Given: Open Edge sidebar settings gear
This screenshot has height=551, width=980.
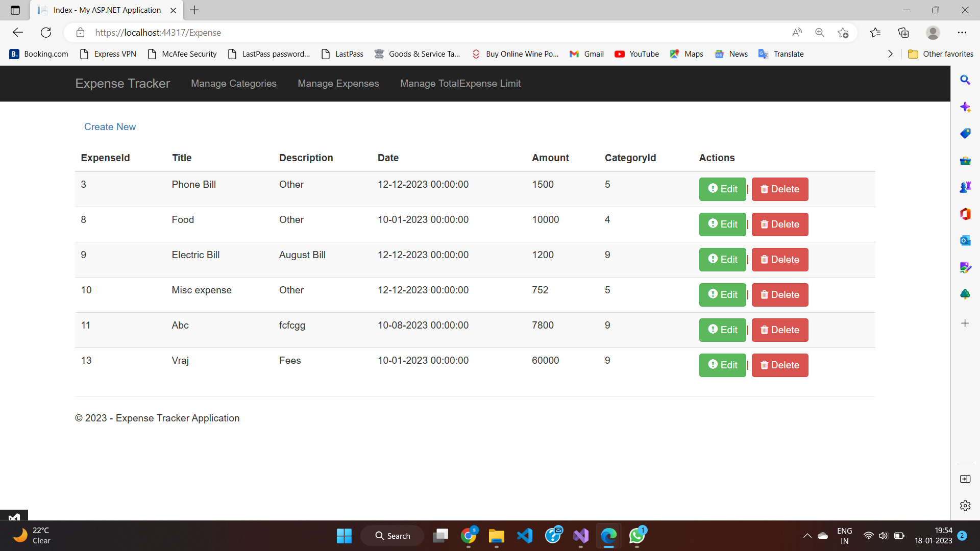Looking at the screenshot, I should [966, 506].
